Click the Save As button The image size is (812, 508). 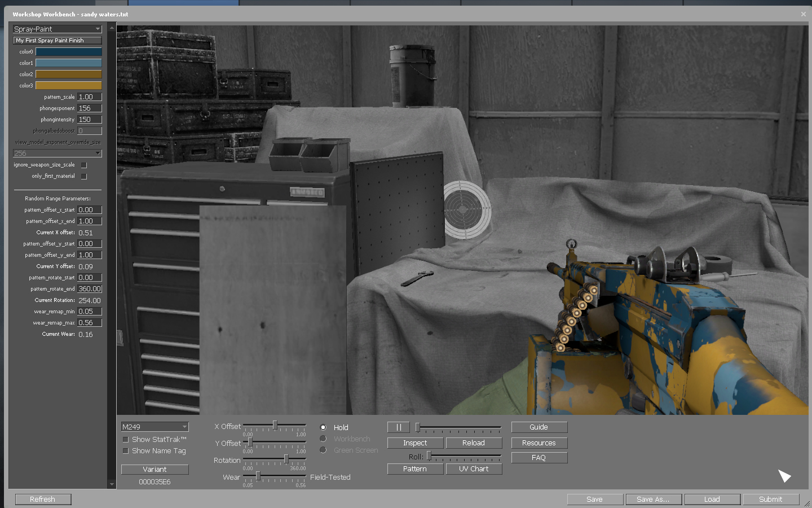(x=654, y=500)
